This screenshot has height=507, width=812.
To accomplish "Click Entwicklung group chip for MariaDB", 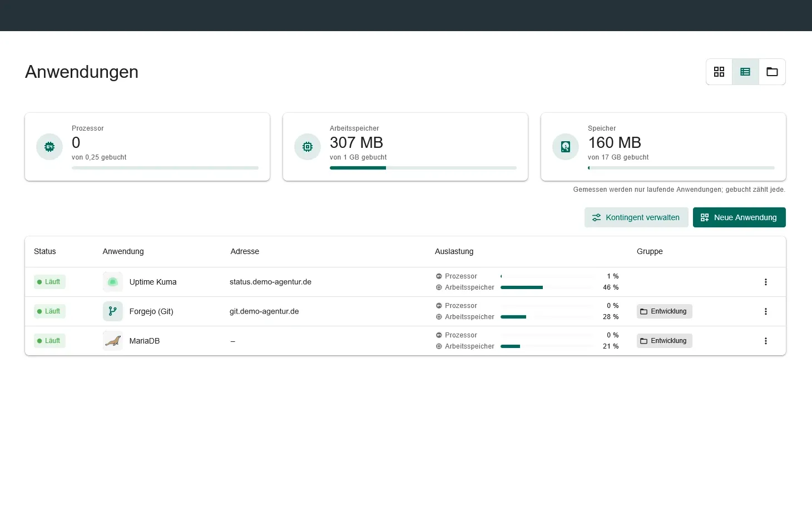I will [664, 341].
